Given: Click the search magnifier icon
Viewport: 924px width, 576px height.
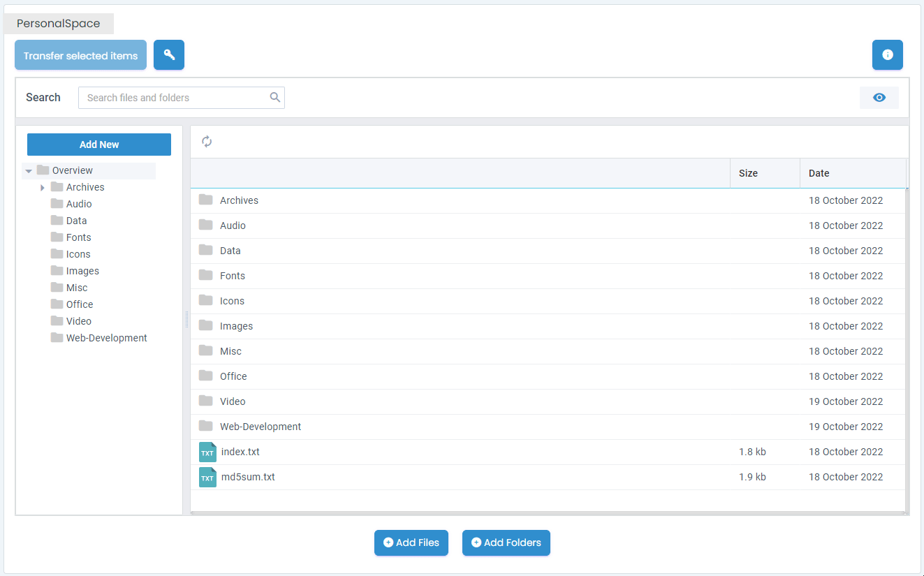Looking at the screenshot, I should (275, 98).
